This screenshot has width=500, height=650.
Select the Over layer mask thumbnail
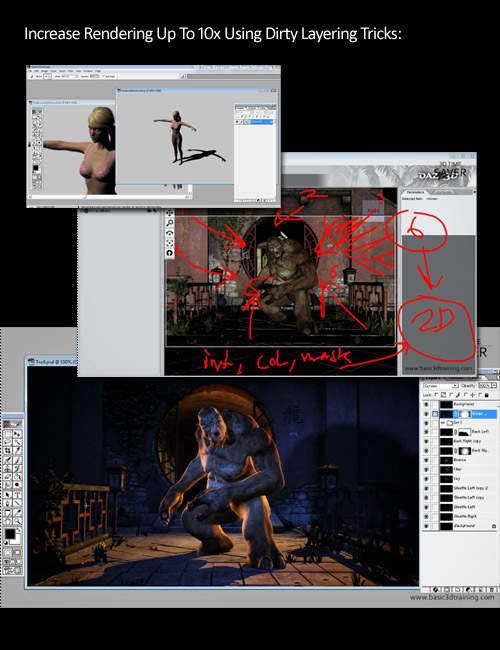465,414
